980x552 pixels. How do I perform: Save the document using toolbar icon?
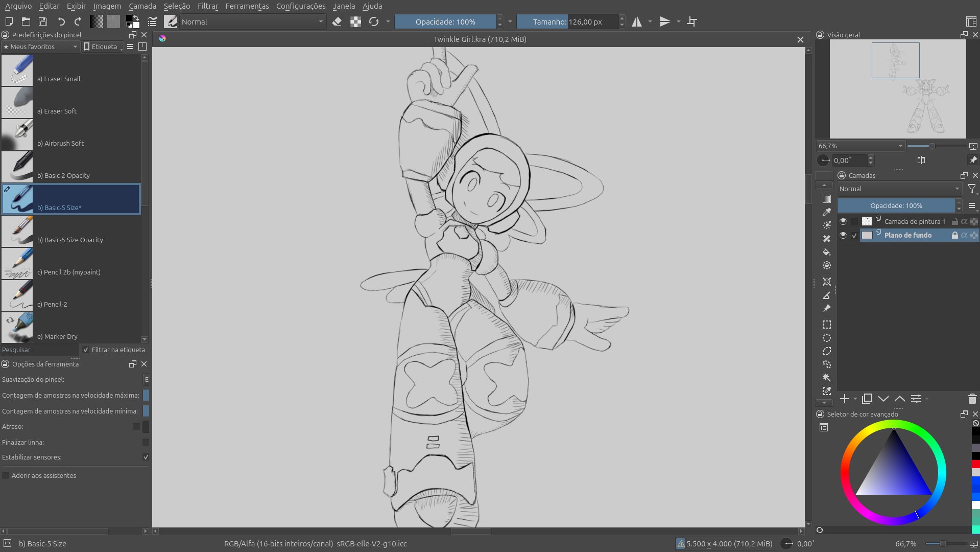(43, 21)
